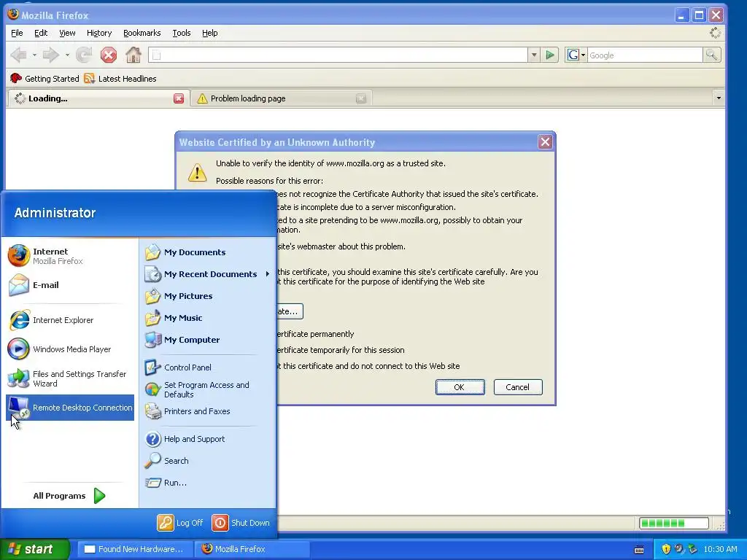Close the Loading tab with its red X
The height and width of the screenshot is (560, 747).
[179, 98]
